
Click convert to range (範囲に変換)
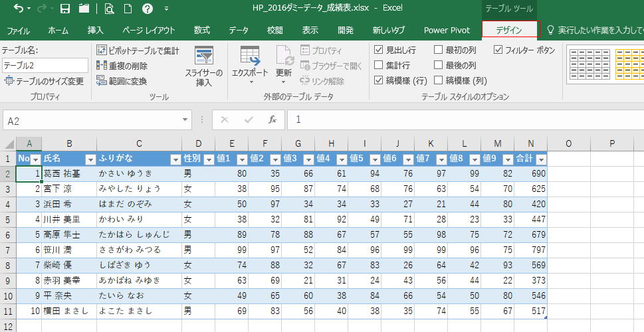[122, 80]
